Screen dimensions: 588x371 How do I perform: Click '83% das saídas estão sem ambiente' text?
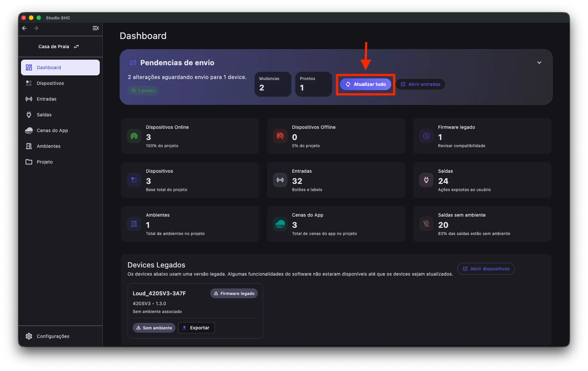point(474,234)
